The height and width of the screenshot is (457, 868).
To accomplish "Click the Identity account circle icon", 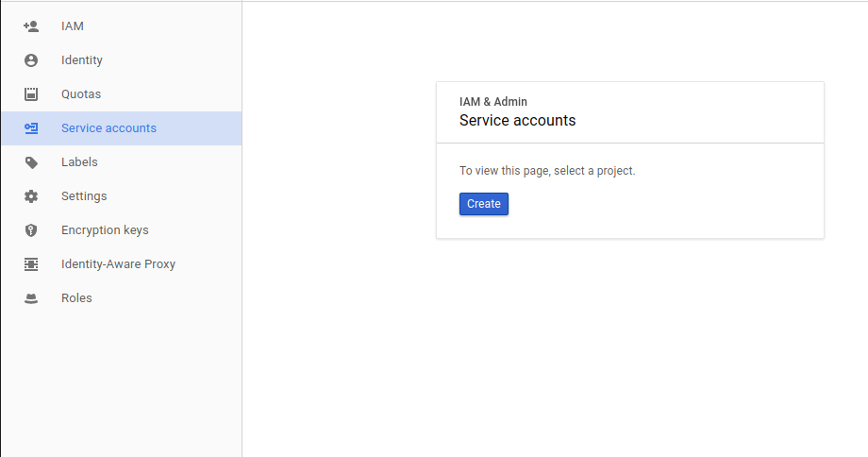I will (x=31, y=60).
